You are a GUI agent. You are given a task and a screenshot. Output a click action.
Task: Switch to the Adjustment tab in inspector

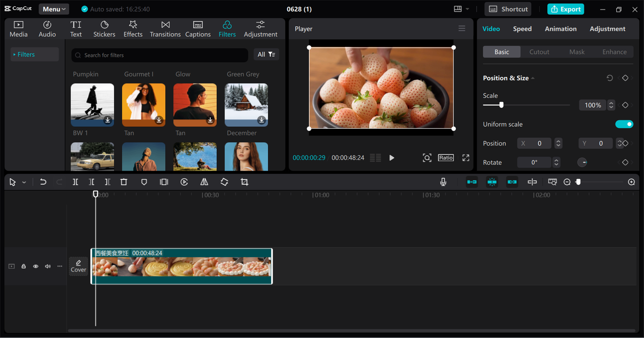point(607,29)
